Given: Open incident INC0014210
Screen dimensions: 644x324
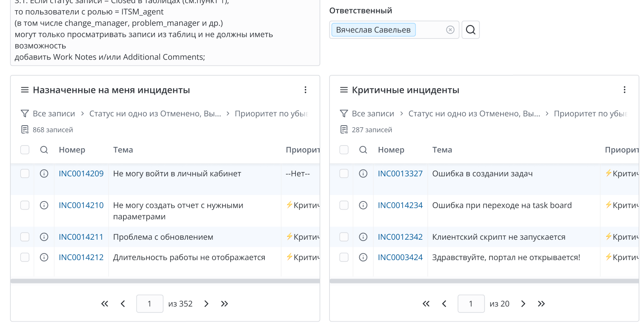Looking at the screenshot, I should (81, 205).
